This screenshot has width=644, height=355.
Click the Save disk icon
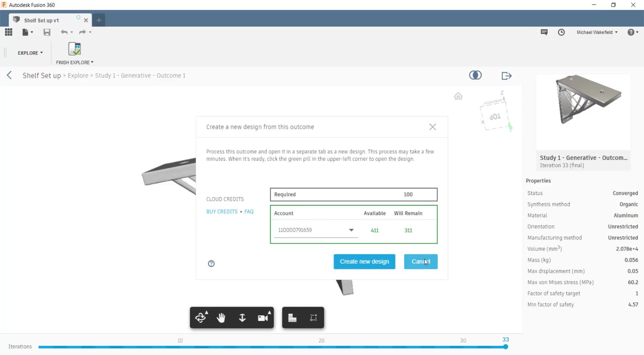tap(47, 32)
